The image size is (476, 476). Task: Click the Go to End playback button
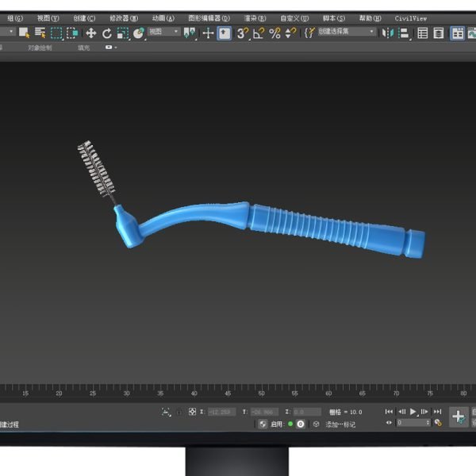437,412
